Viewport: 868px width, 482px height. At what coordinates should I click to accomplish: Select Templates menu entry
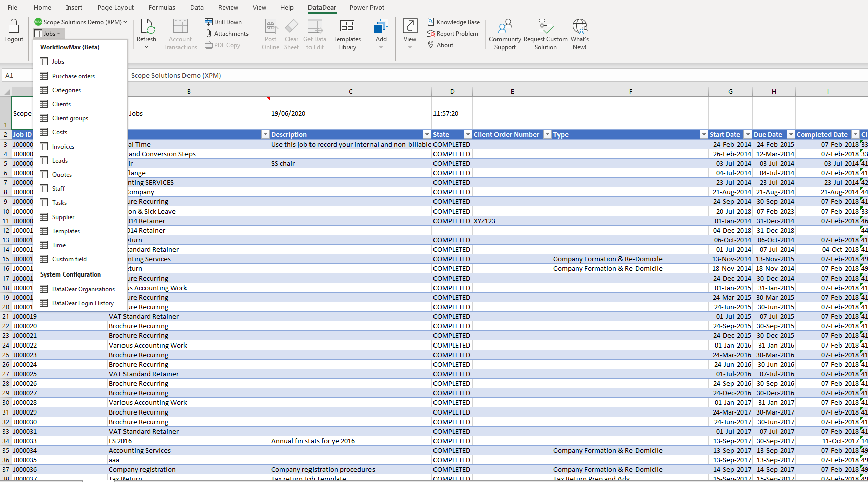click(x=80, y=231)
